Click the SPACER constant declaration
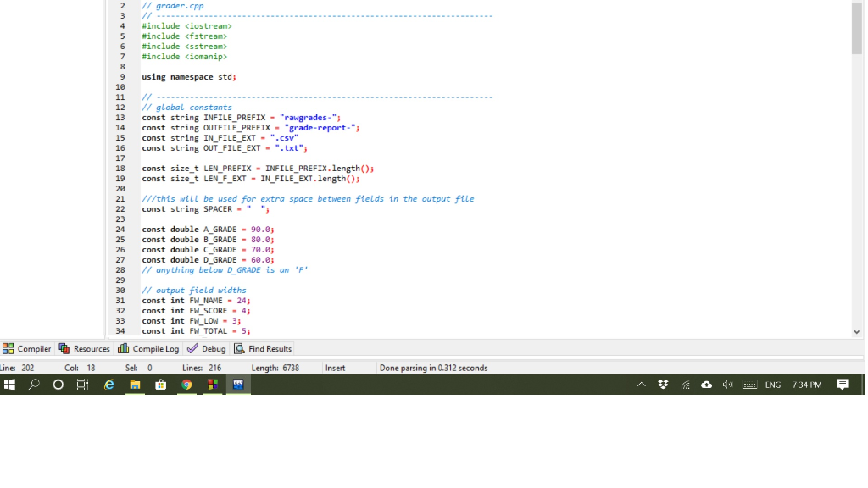Viewport: 868px width, 488px height. pos(205,209)
